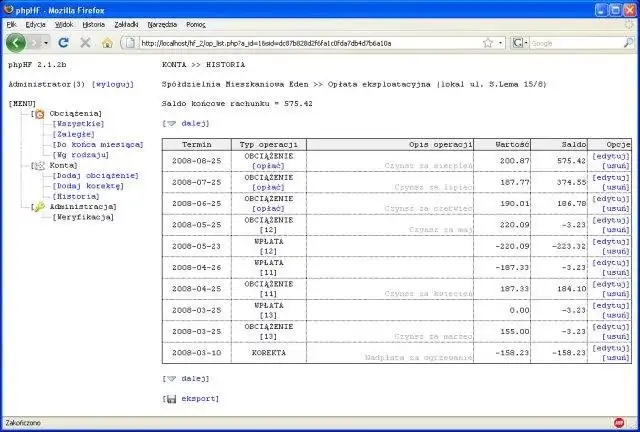Reload the page with the refresh icon
640x432 pixels.
pyautogui.click(x=63, y=42)
